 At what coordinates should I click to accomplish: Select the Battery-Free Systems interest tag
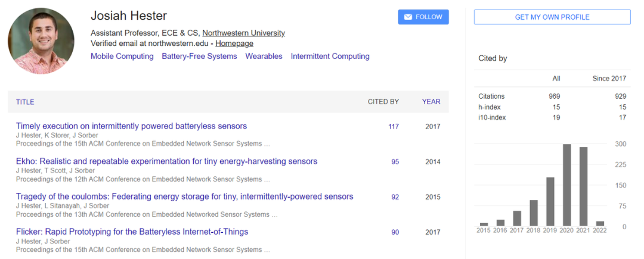(199, 57)
